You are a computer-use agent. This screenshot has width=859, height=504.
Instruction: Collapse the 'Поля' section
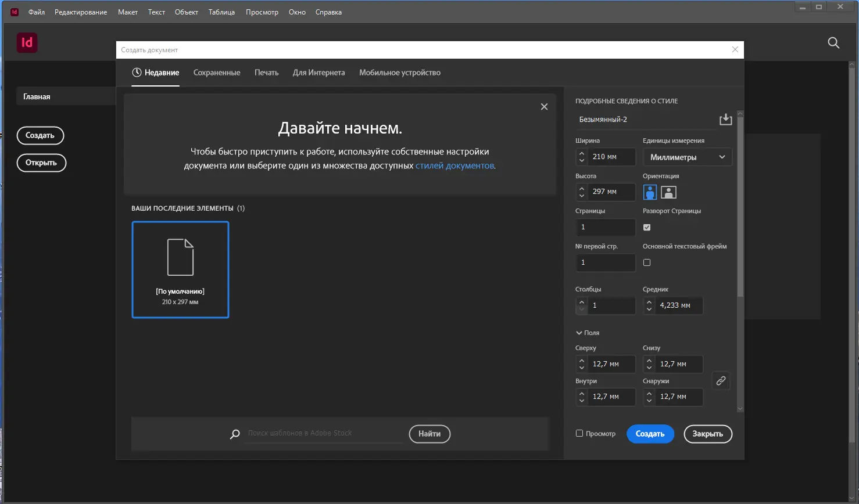click(588, 333)
